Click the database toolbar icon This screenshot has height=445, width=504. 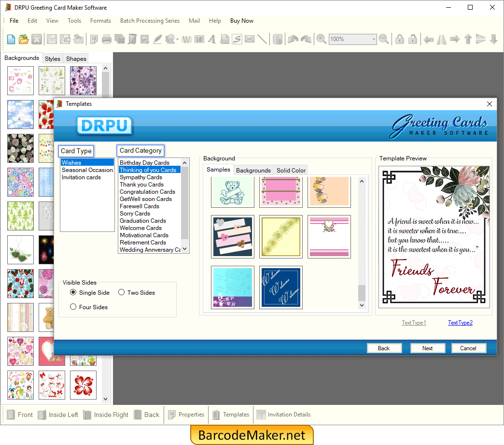pos(278,39)
